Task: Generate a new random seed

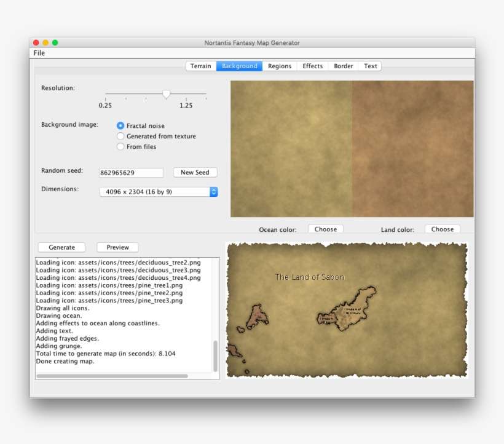Action: [x=195, y=172]
